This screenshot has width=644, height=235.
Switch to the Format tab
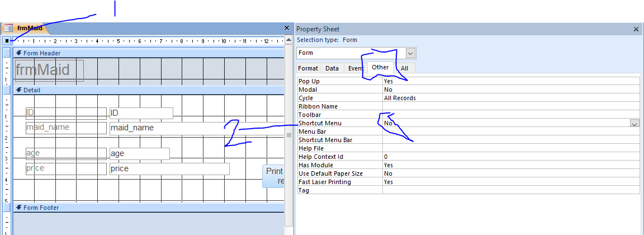tap(308, 68)
